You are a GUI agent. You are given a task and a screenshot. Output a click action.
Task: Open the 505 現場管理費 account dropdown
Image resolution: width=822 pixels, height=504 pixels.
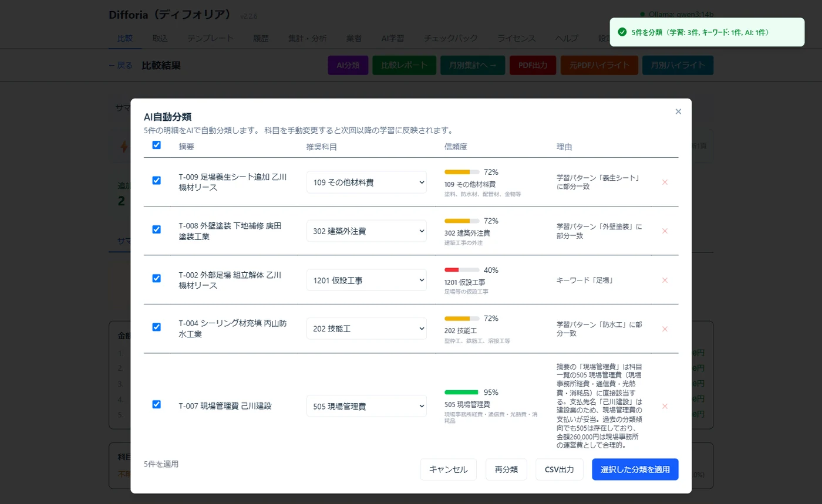pyautogui.click(x=366, y=406)
